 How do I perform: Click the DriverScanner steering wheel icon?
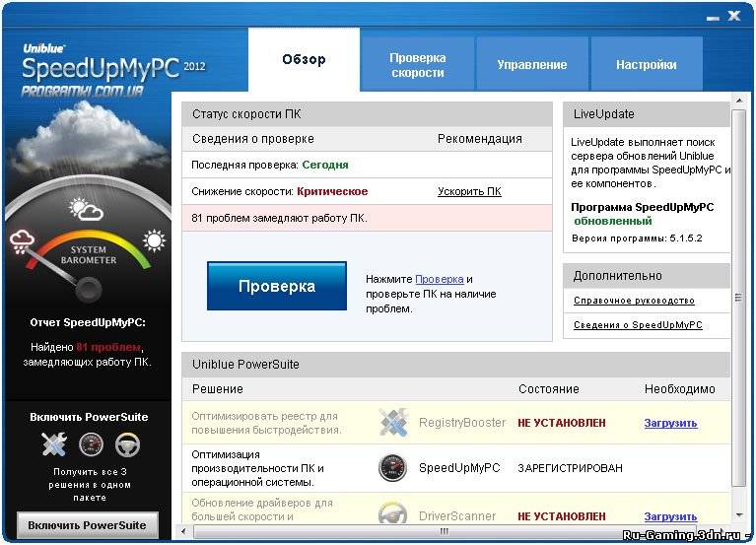[392, 514]
